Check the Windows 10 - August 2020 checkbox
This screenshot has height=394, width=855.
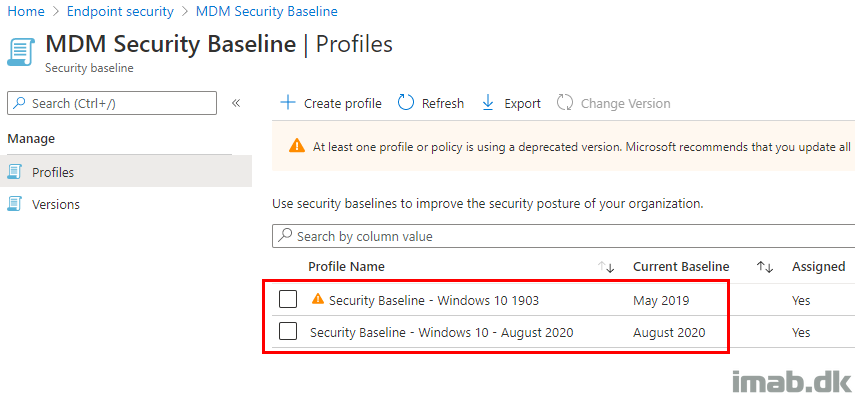tap(288, 331)
